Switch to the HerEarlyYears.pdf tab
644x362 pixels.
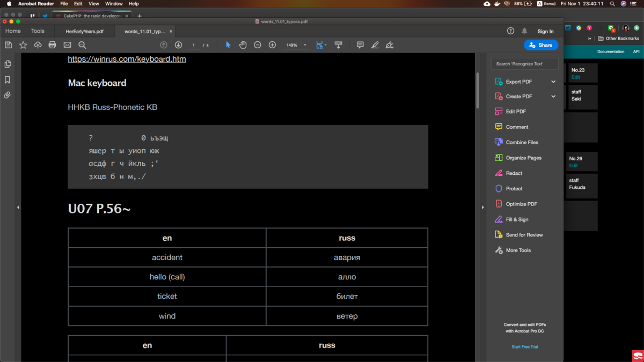tap(84, 32)
